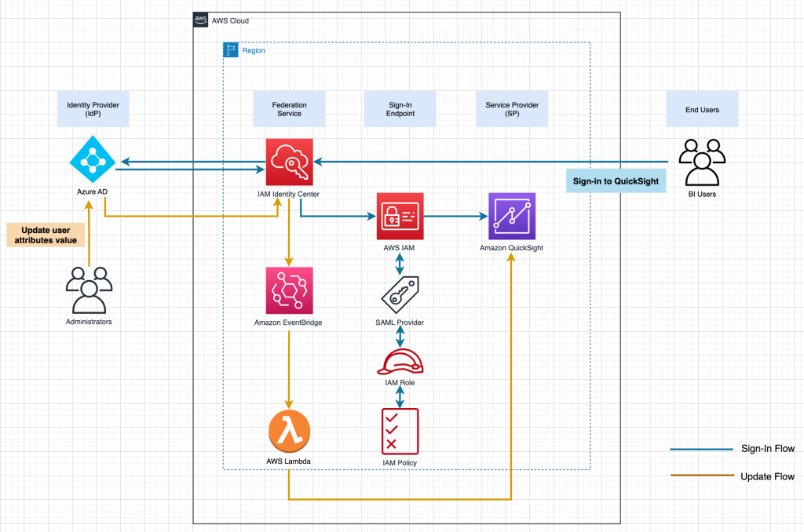Click the Administrators group icon
The height and width of the screenshot is (532, 804).
pyautogui.click(x=88, y=290)
